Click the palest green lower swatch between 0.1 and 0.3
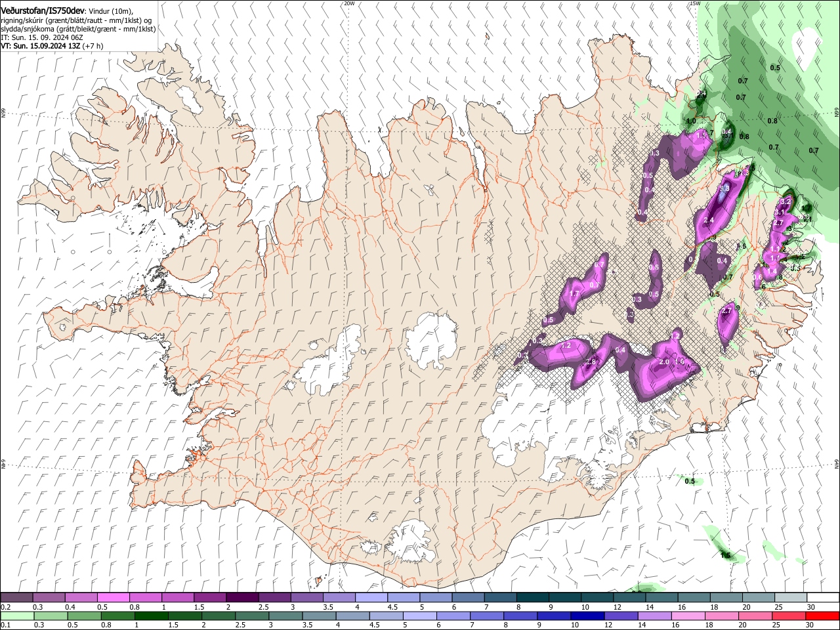This screenshot has width=840, height=630. coord(17,616)
